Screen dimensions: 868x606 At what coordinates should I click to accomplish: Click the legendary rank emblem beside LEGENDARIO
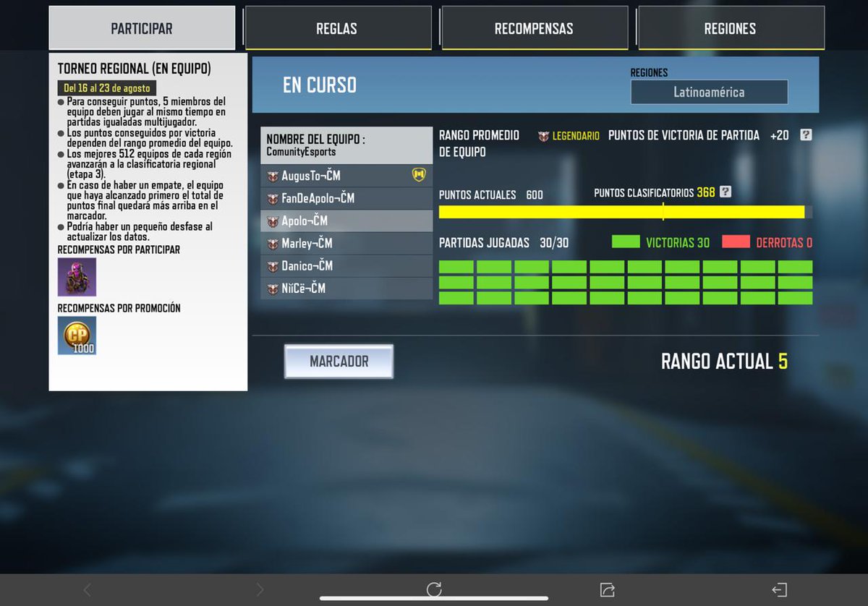543,136
